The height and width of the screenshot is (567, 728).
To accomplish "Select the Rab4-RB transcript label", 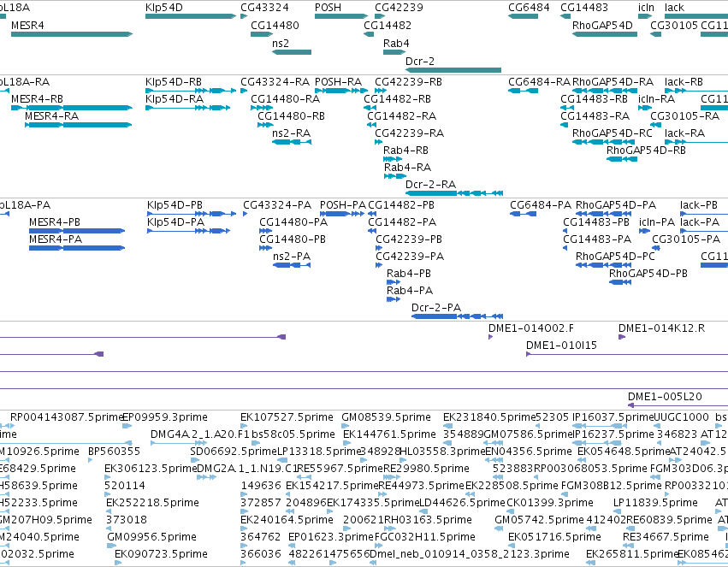I will (405, 151).
